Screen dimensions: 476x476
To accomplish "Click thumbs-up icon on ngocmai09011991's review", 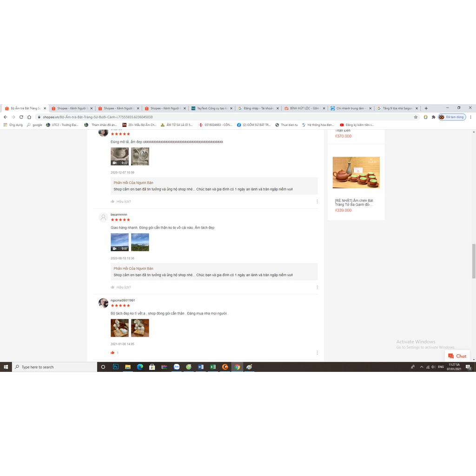I will [x=112, y=353].
